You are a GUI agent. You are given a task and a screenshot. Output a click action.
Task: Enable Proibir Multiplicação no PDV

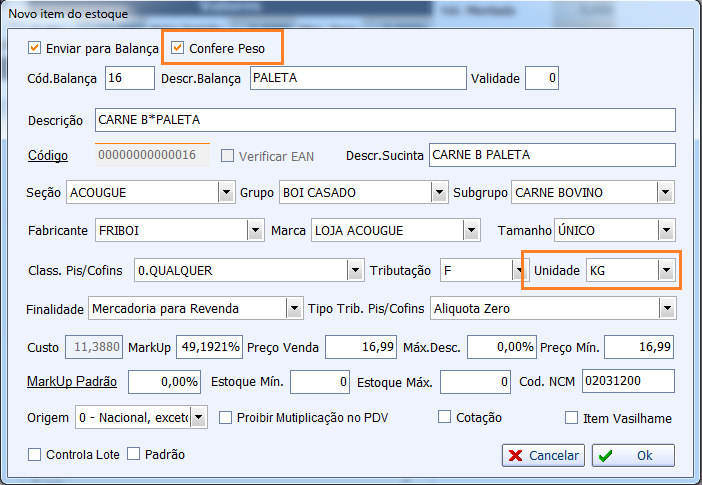226,418
